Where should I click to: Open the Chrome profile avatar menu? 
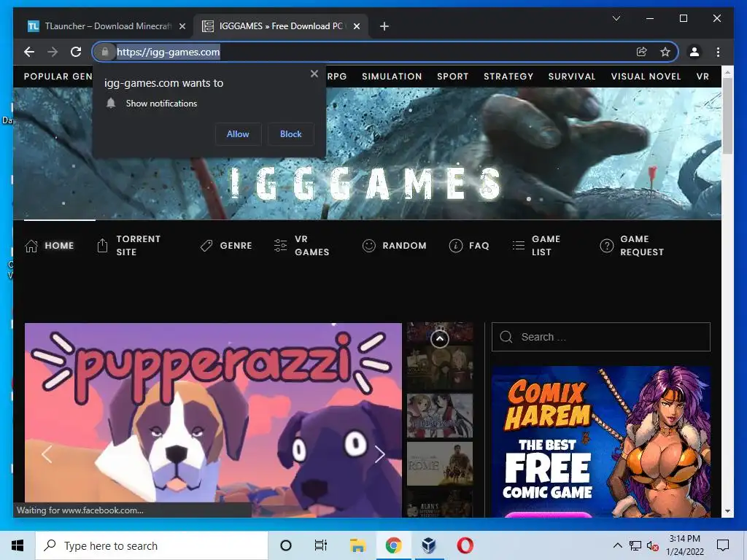(694, 52)
